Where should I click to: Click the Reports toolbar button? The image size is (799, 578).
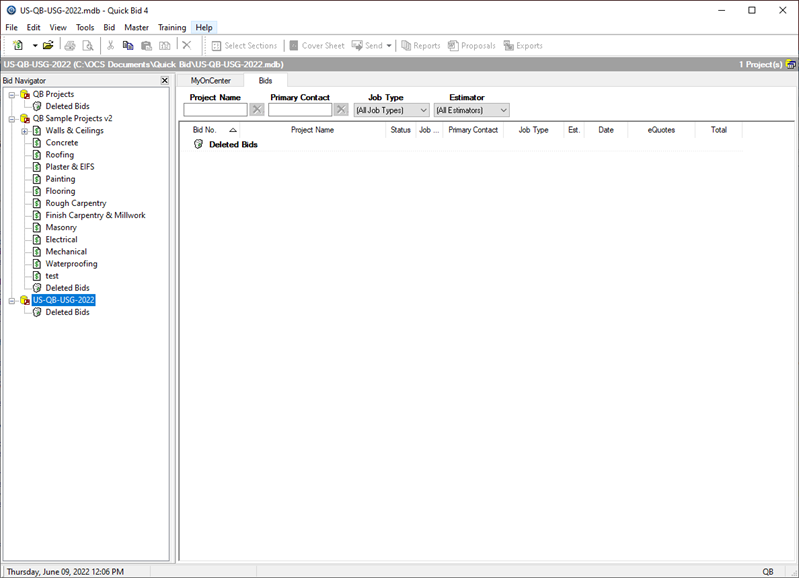pyautogui.click(x=421, y=45)
